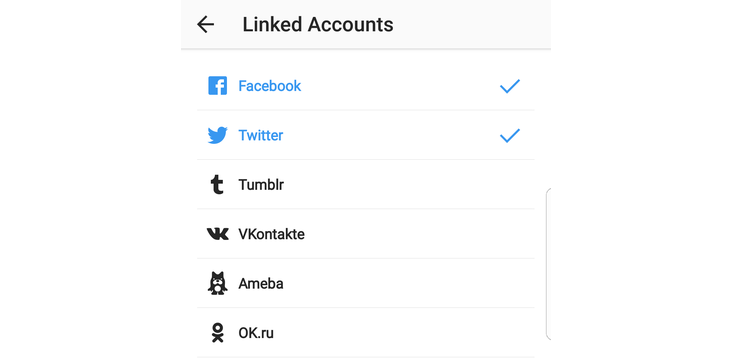Click the Facebook logo icon
This screenshot has height=363, width=740.
pyautogui.click(x=218, y=86)
